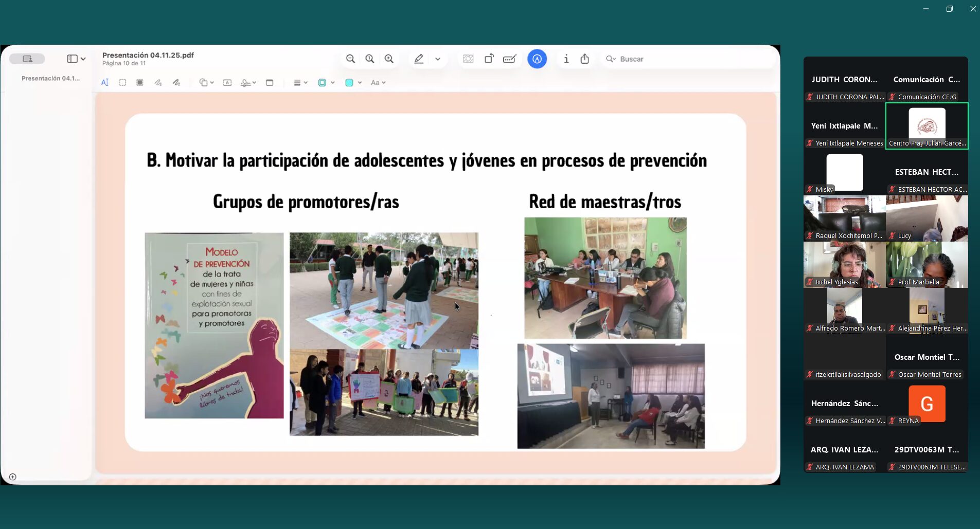The image size is (980, 529).
Task: Open the form filling tool
Action: (509, 59)
